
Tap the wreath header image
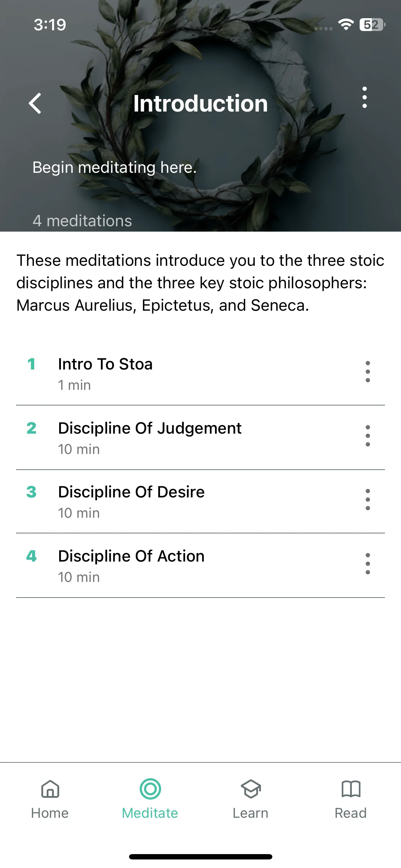[x=200, y=116]
